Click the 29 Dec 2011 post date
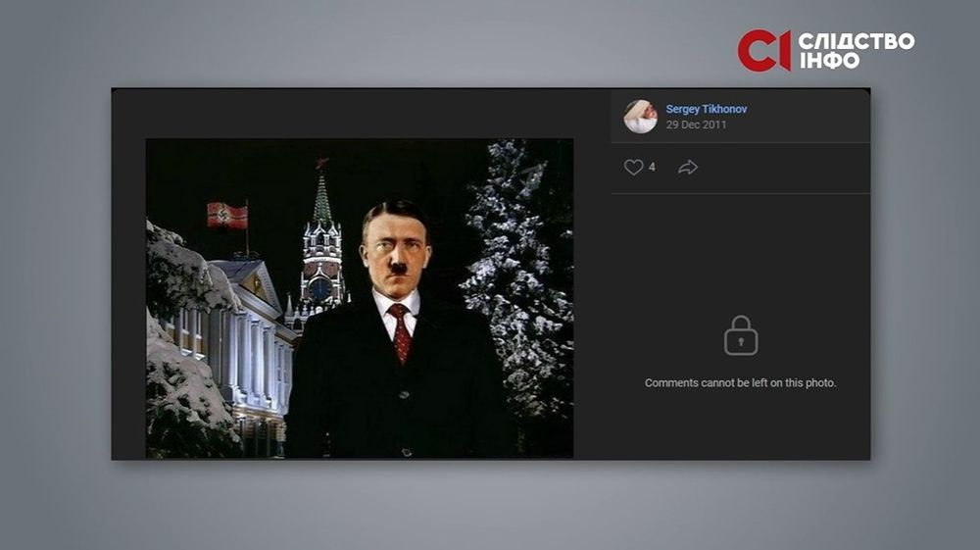Image resolution: width=980 pixels, height=550 pixels. point(696,125)
